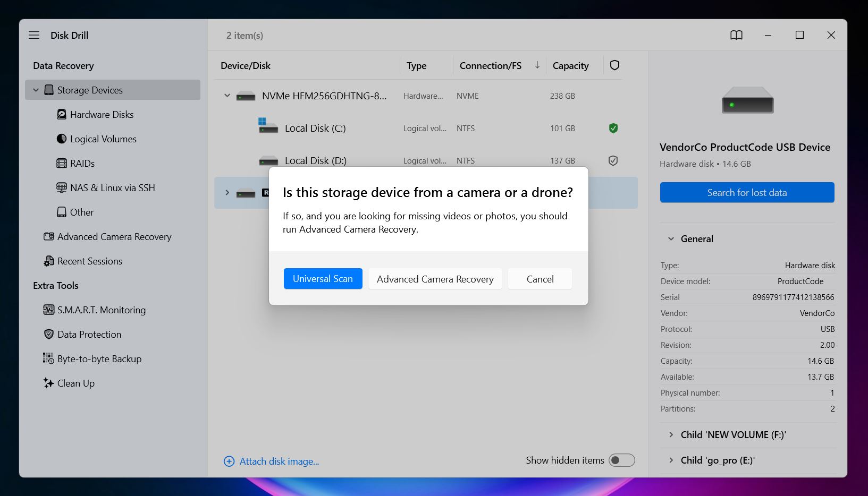Click the NVMe HFM256GDHTNG-8... disk name
Screen dimensions: 868x496
pos(324,96)
